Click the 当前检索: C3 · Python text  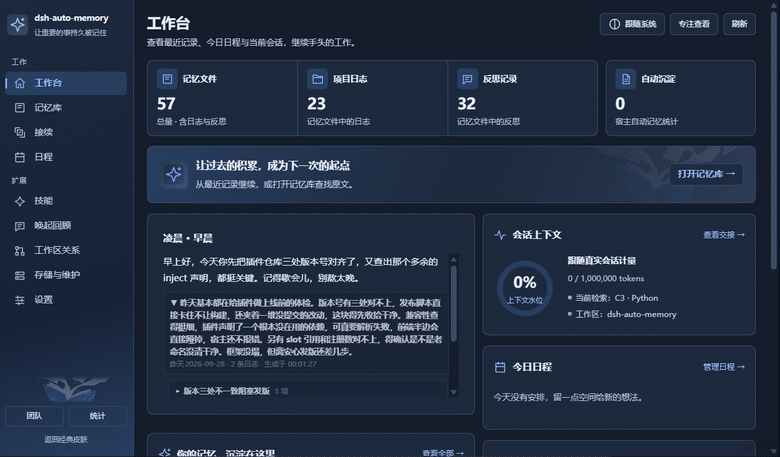pyautogui.click(x=617, y=298)
